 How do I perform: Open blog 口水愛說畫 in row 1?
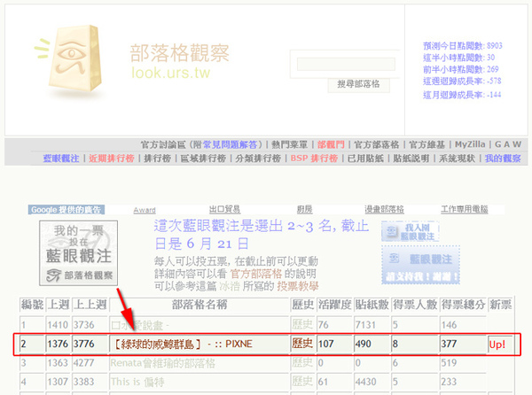[x=140, y=325]
